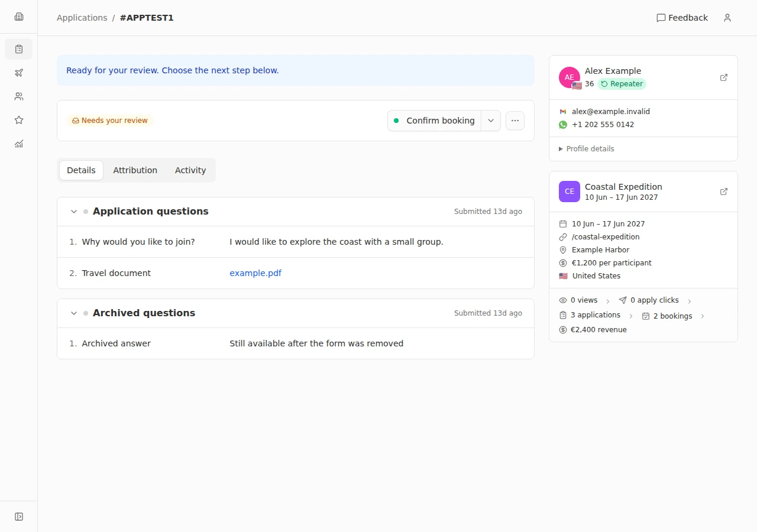The image size is (757, 532).
Task: Open the trips plane icon in sidebar
Action: coord(19,73)
